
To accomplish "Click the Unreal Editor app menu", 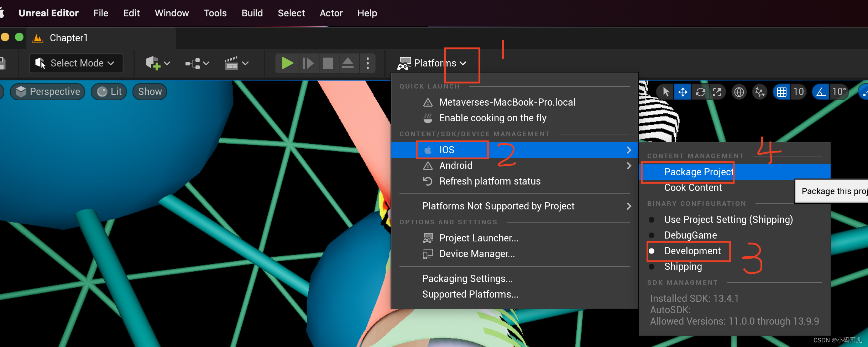I will [x=48, y=13].
